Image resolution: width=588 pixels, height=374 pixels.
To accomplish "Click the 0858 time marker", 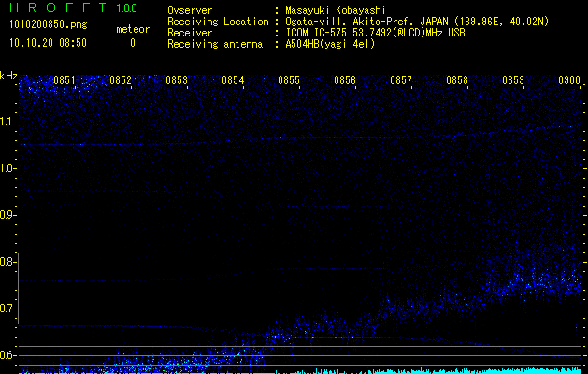I will [457, 80].
